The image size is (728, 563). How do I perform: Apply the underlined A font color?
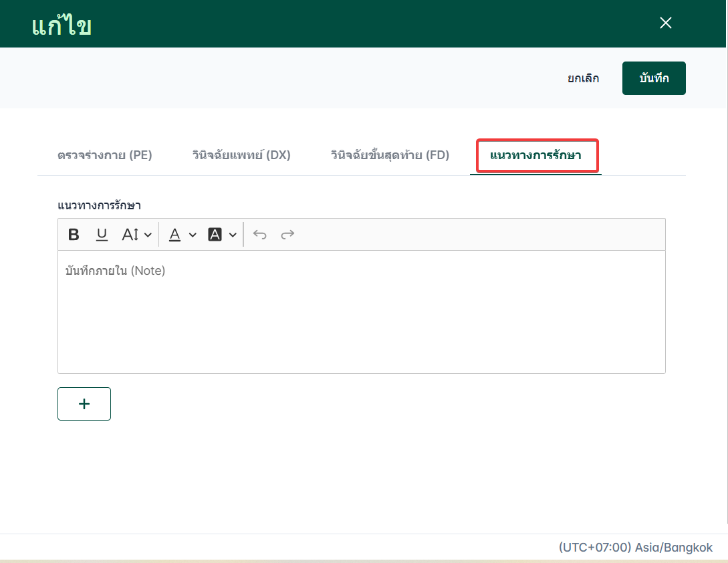click(x=174, y=235)
